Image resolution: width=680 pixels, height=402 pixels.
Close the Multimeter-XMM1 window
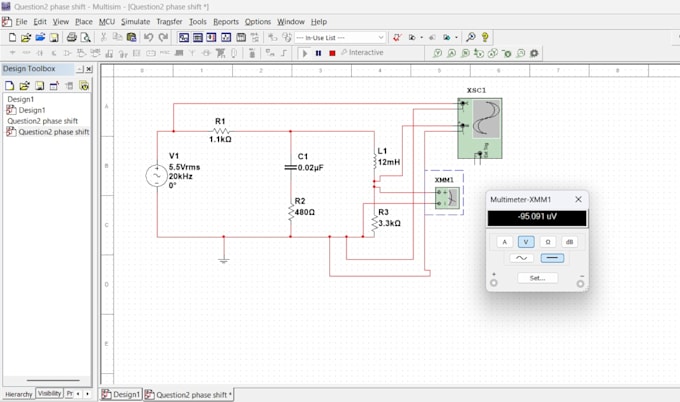tap(578, 199)
